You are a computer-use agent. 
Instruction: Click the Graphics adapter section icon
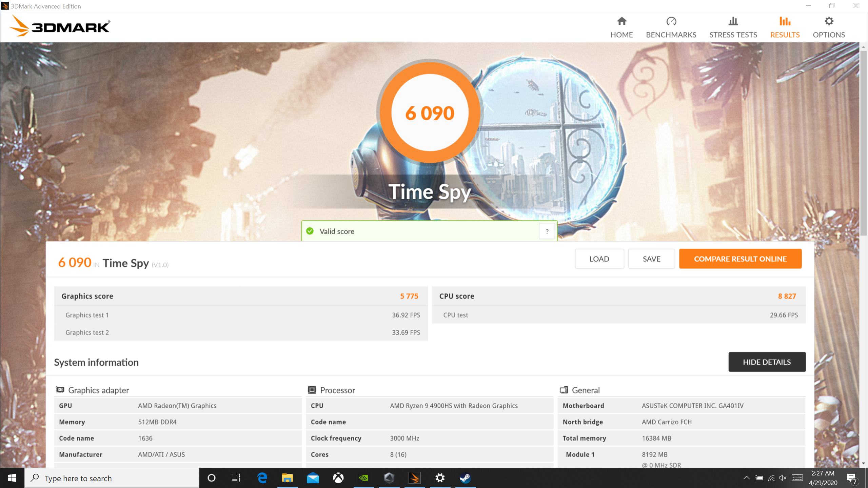tap(60, 390)
